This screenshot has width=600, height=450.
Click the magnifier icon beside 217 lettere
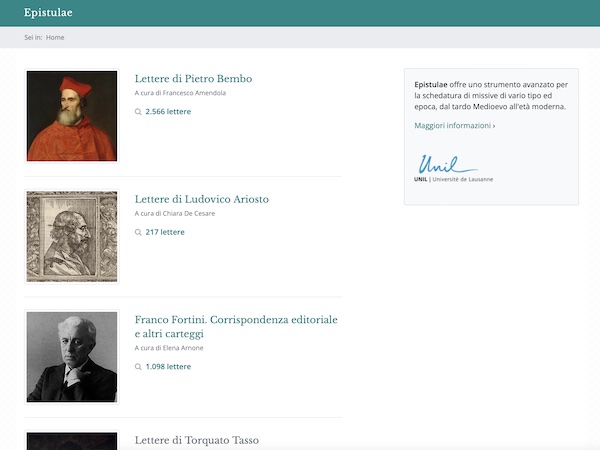pyautogui.click(x=138, y=232)
